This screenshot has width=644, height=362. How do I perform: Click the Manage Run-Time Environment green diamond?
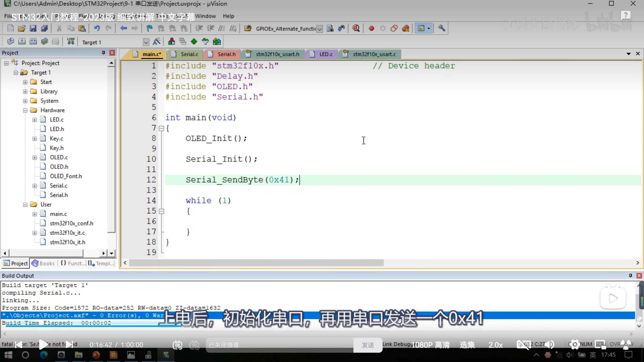[194, 41]
